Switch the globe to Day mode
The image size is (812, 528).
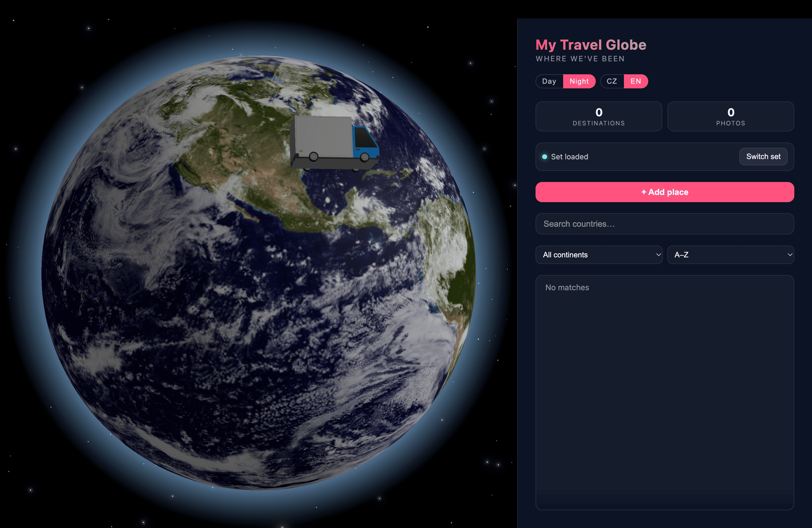click(549, 81)
